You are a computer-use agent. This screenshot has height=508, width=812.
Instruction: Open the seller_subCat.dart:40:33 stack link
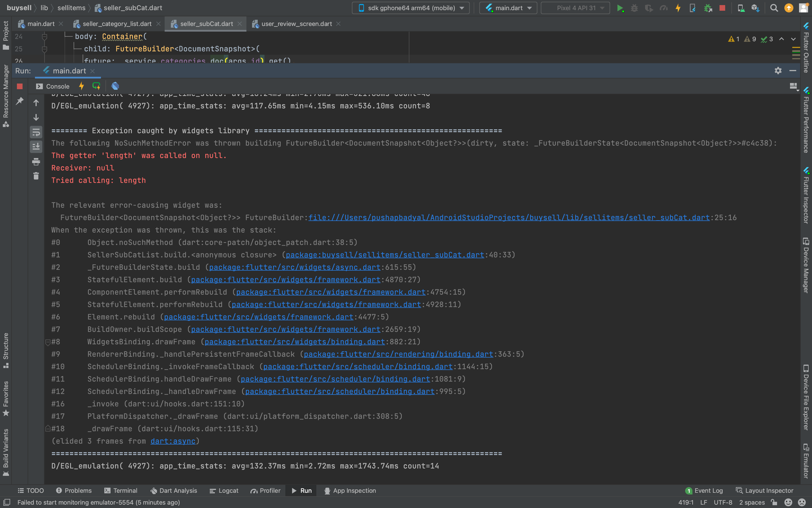click(x=385, y=255)
